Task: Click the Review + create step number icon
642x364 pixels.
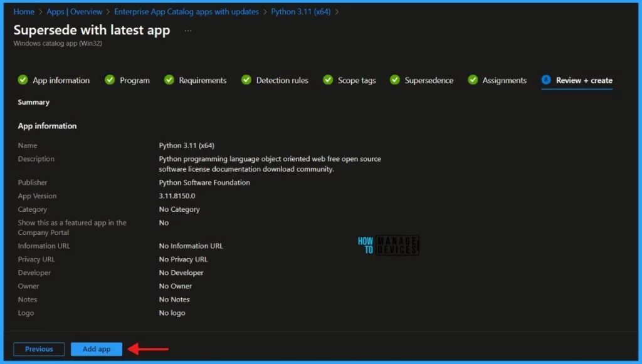Action: 546,80
